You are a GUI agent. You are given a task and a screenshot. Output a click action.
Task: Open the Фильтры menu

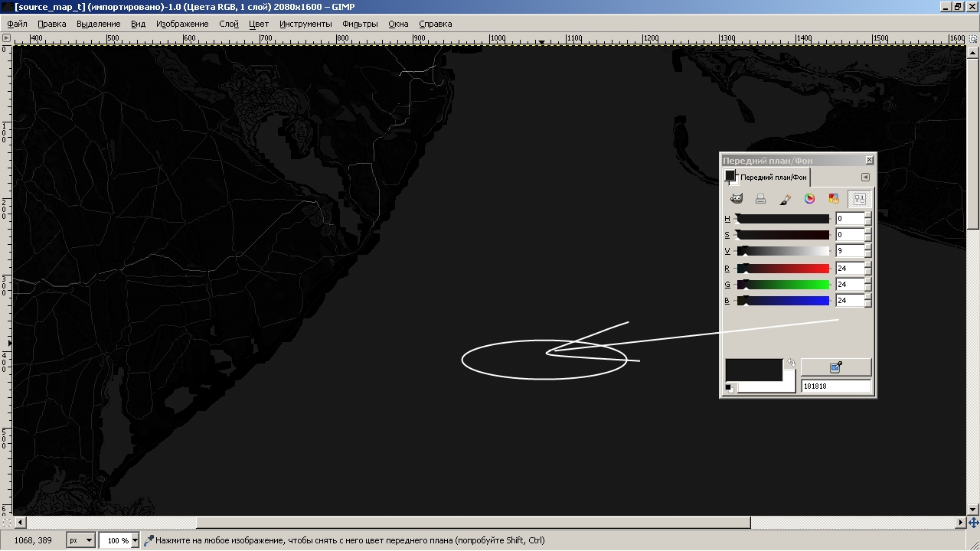(360, 24)
